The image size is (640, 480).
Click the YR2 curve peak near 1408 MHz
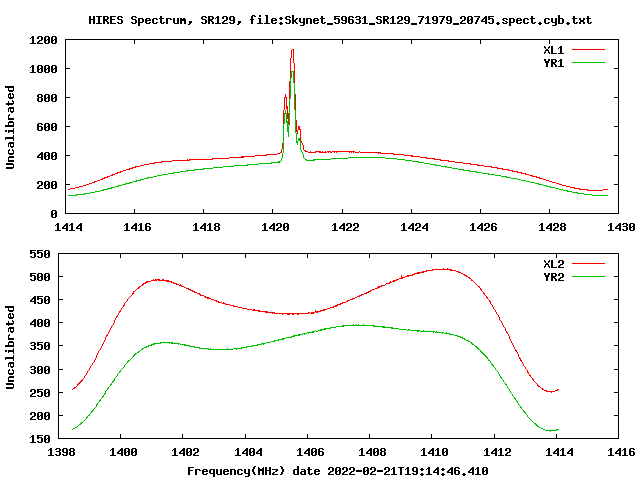[x=358, y=325]
